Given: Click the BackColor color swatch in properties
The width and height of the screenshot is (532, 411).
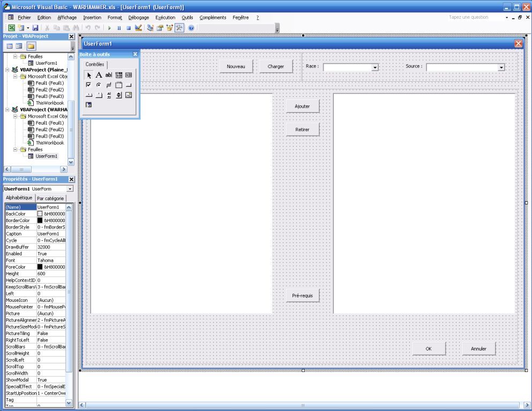Looking at the screenshot, I should click(x=40, y=214).
